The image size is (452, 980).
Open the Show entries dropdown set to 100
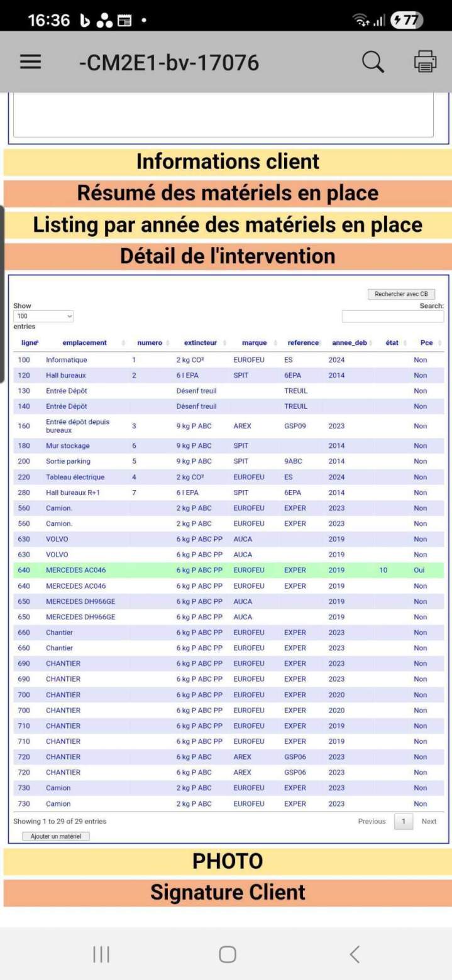click(43, 316)
